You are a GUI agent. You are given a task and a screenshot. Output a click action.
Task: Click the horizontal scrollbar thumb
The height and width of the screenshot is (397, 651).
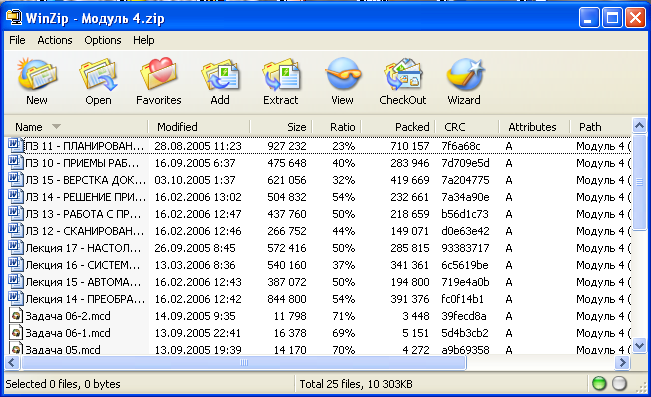(244, 363)
